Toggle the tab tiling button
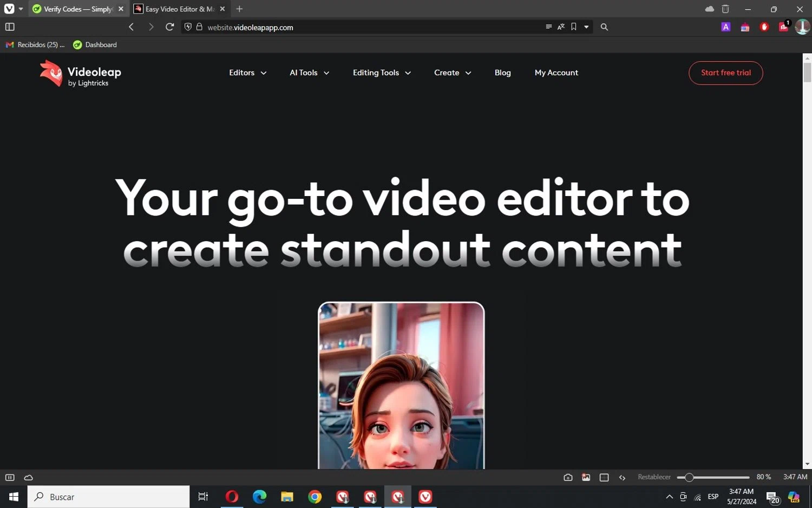 pos(604,477)
